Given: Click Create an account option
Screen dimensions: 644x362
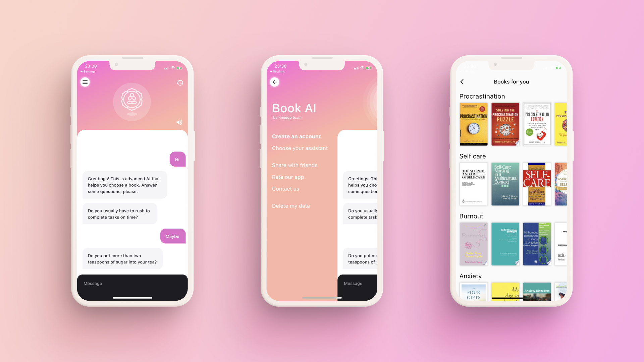Looking at the screenshot, I should coord(296,136).
